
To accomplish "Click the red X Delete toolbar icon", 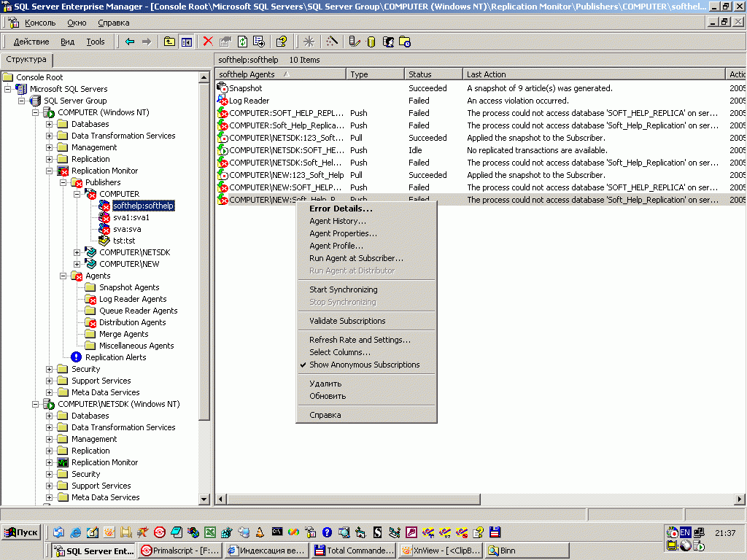I will tap(208, 42).
